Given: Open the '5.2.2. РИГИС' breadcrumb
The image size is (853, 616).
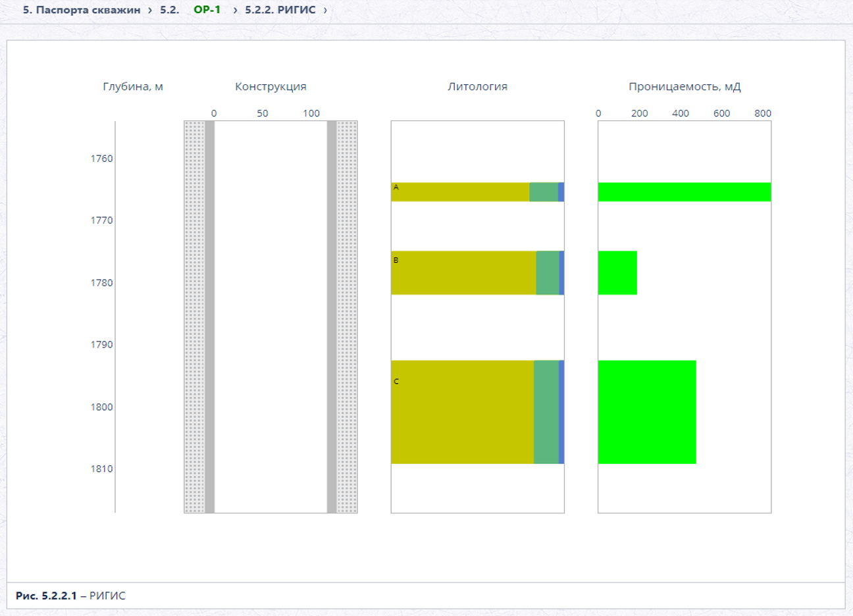Looking at the screenshot, I should pos(280,10).
